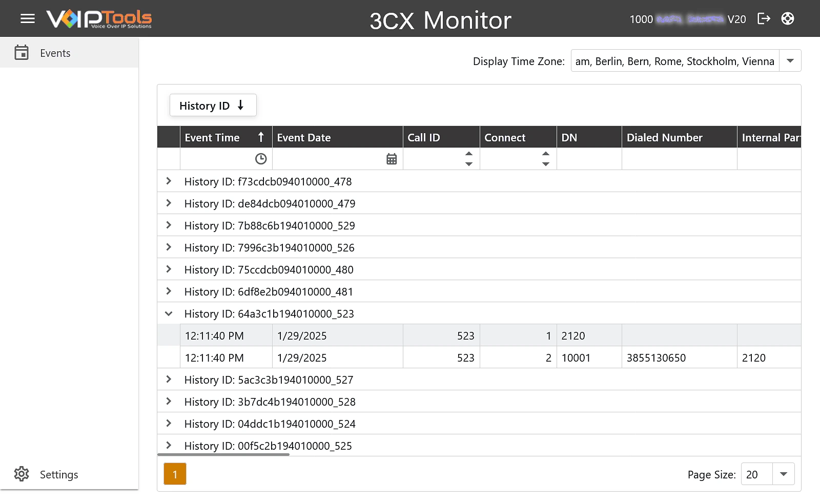Expand History ID 6df8e2b094010000_481 group
The image size is (820, 504).
[169, 291]
